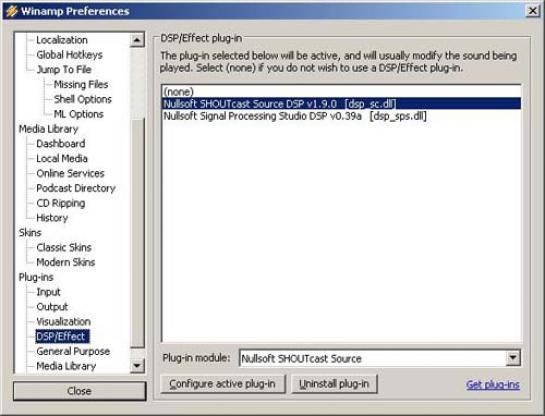Select Jump To File tree item
Image resolution: width=545 pixels, height=416 pixels.
[64, 70]
